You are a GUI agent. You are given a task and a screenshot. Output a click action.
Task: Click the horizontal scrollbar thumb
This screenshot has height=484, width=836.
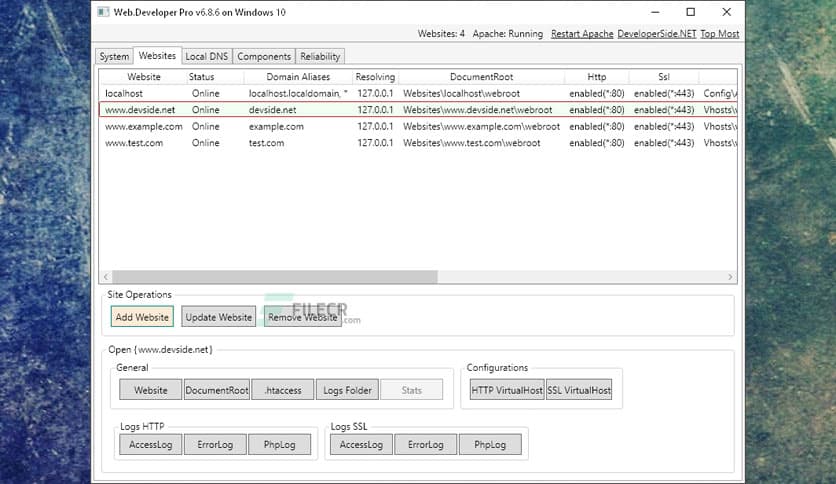[x=275, y=277]
